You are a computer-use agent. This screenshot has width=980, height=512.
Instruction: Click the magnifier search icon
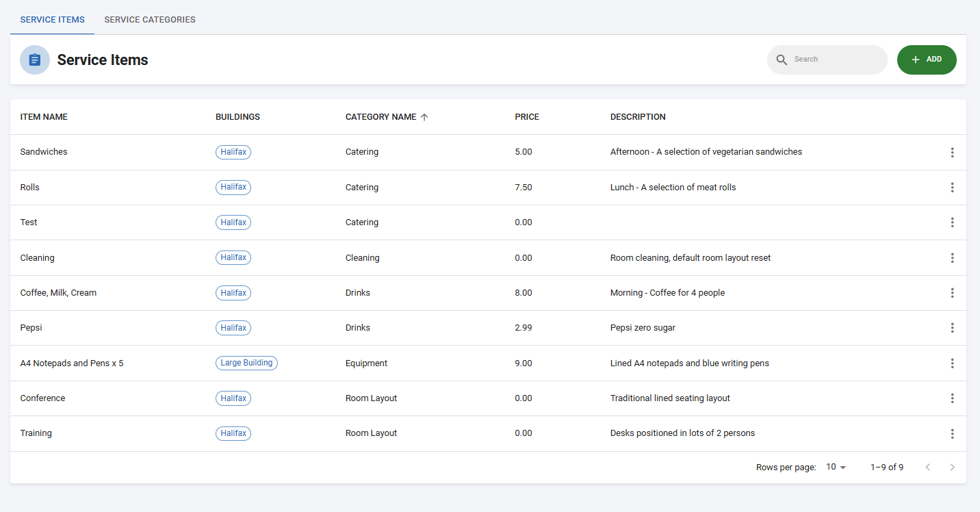(782, 60)
